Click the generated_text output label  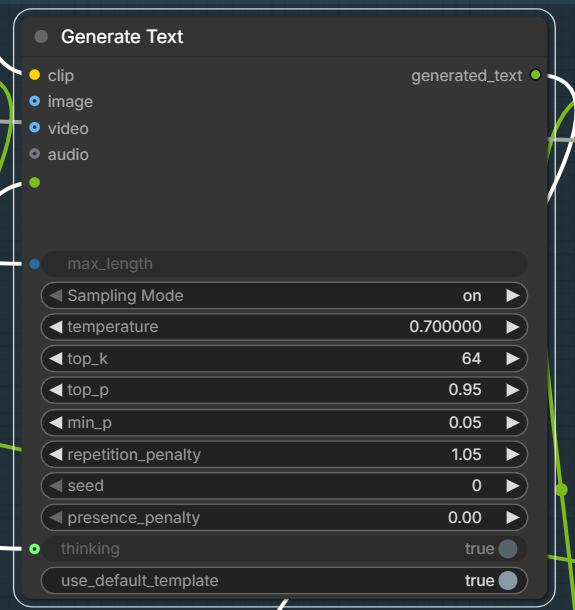[466, 76]
